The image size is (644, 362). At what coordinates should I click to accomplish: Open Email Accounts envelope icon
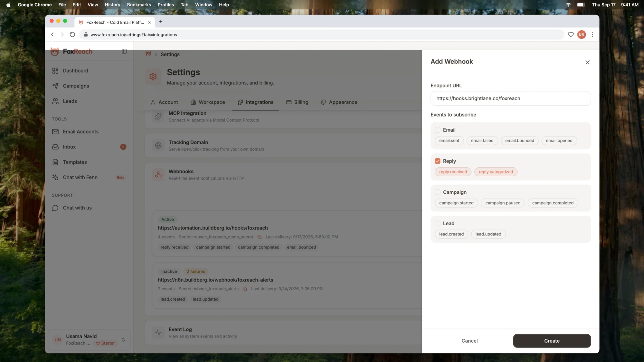[55, 132]
